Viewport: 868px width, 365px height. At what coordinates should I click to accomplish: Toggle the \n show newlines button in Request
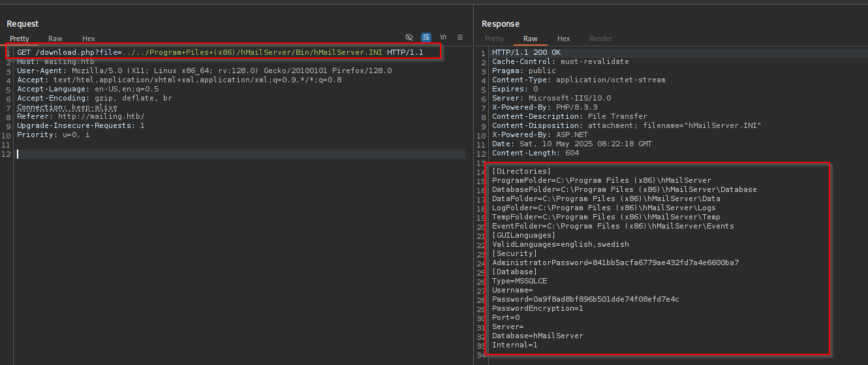443,37
